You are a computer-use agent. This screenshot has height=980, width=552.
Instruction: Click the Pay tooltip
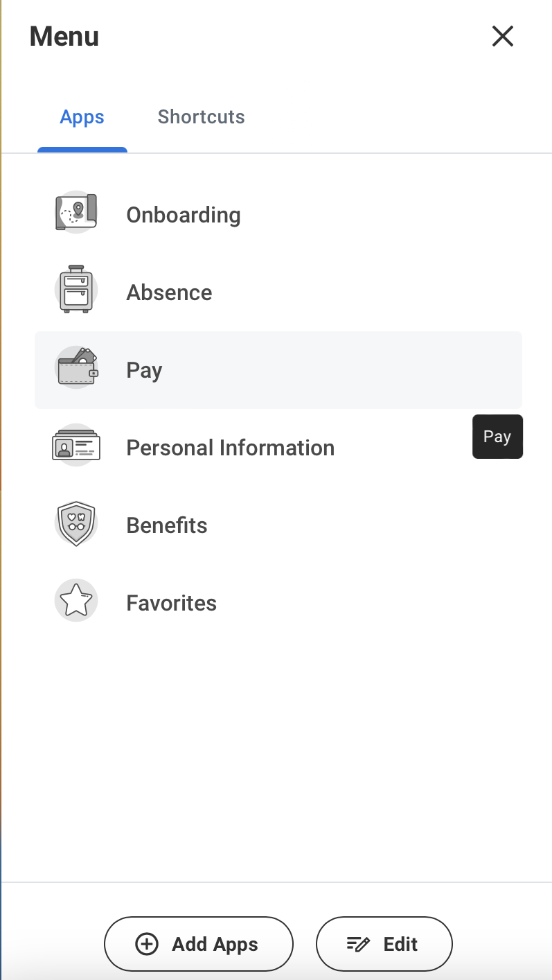click(x=497, y=437)
